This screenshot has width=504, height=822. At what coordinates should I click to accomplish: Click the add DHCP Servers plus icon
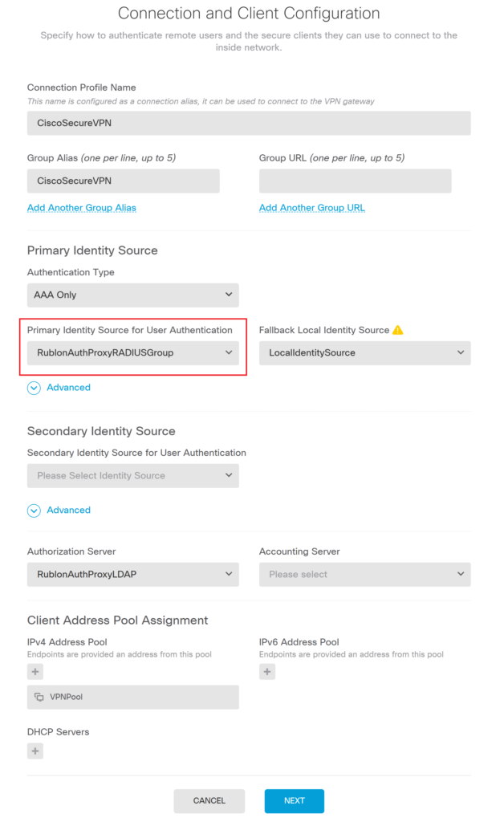pos(35,751)
